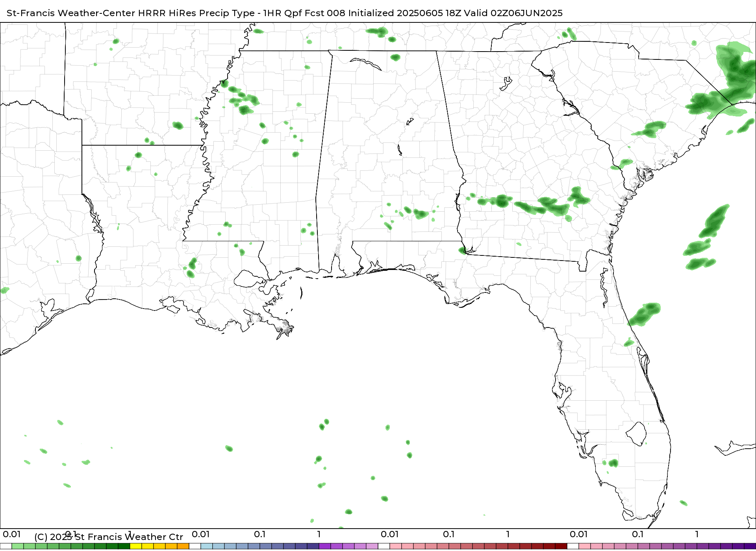Click the "(C) 2025 St Francis Weather Ctr" copyright text
This screenshot has height=551, width=756.
(109, 537)
